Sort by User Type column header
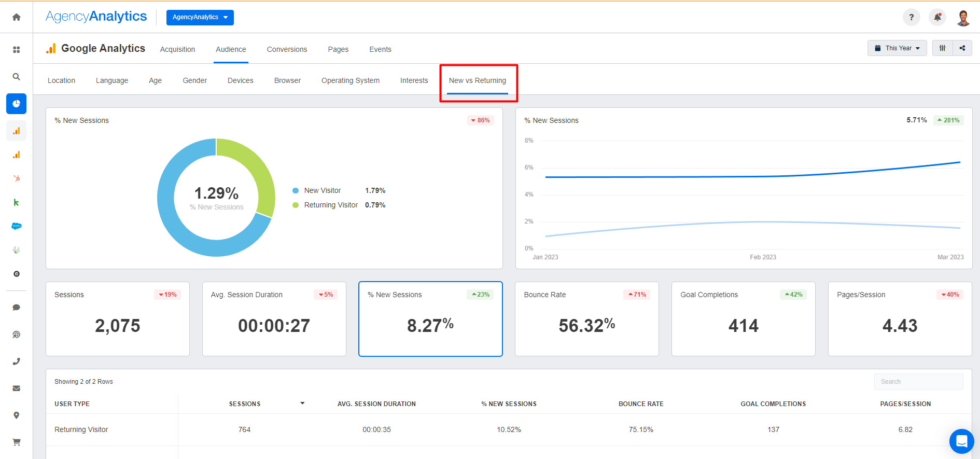Image resolution: width=980 pixels, height=459 pixels. [x=72, y=404]
